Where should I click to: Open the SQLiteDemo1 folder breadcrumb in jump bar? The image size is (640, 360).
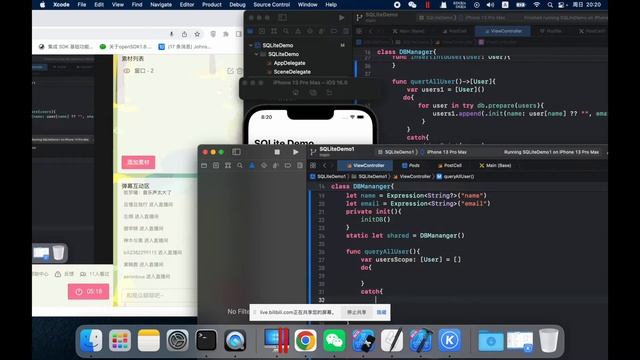[x=369, y=176]
